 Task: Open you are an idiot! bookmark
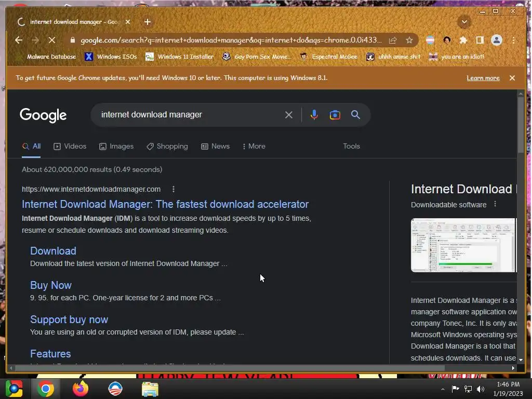coord(457,57)
